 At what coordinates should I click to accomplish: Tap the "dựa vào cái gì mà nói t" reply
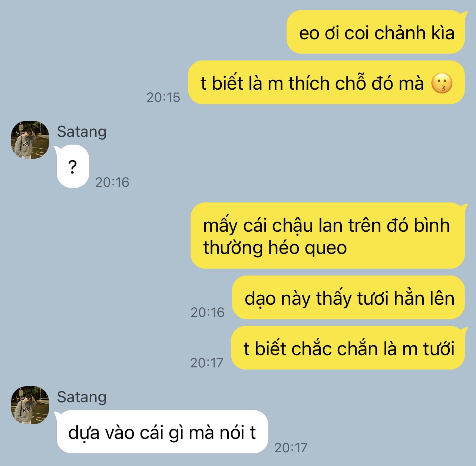(162, 432)
